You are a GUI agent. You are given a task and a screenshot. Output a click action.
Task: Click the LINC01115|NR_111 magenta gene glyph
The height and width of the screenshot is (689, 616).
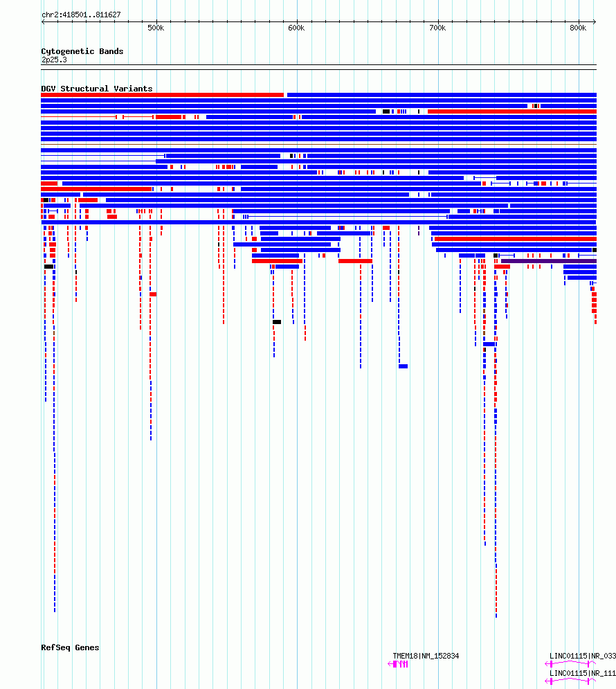pos(570,681)
